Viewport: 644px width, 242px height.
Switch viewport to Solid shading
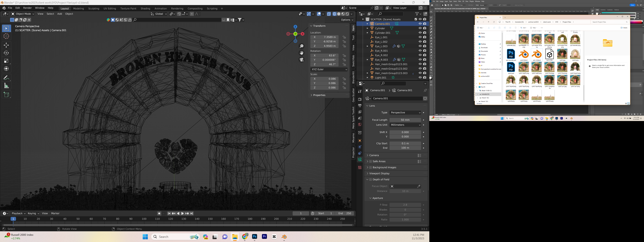339,14
